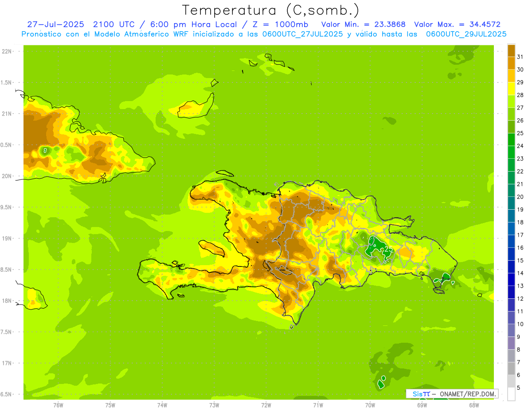This screenshot has width=532, height=411.
Task: Pick the brown legend swatch above 31
Action: [511, 51]
